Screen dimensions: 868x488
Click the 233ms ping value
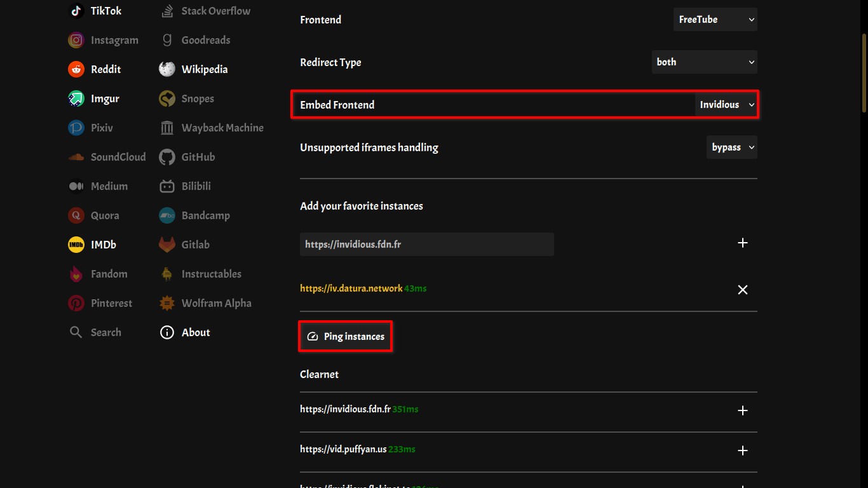(x=402, y=449)
